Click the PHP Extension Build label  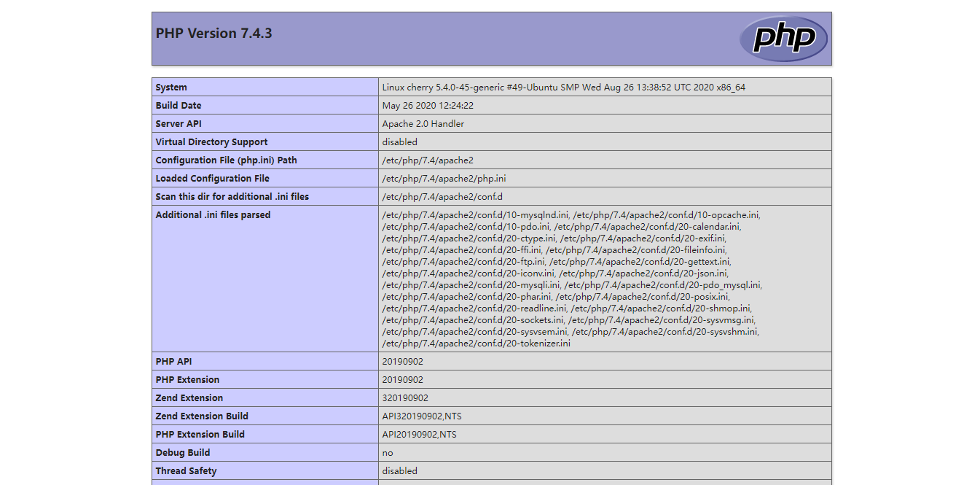coord(200,435)
